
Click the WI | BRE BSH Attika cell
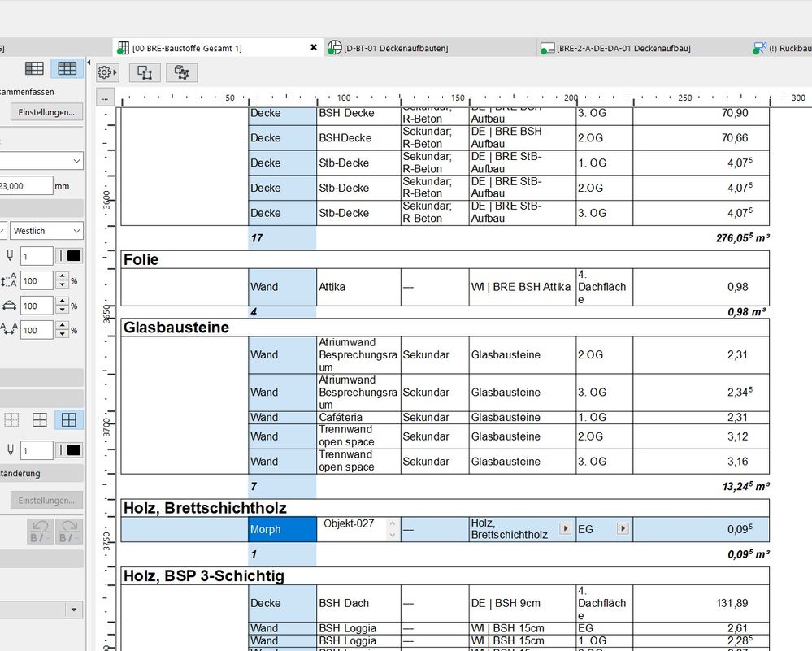point(522,287)
